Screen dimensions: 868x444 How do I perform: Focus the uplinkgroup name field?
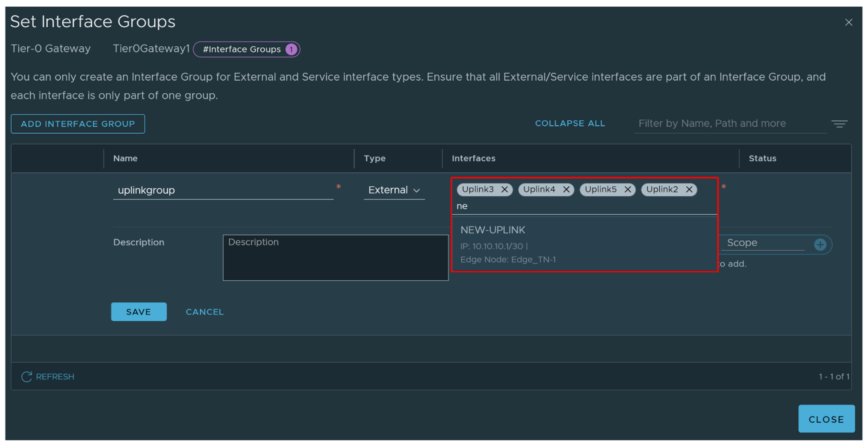(222, 190)
